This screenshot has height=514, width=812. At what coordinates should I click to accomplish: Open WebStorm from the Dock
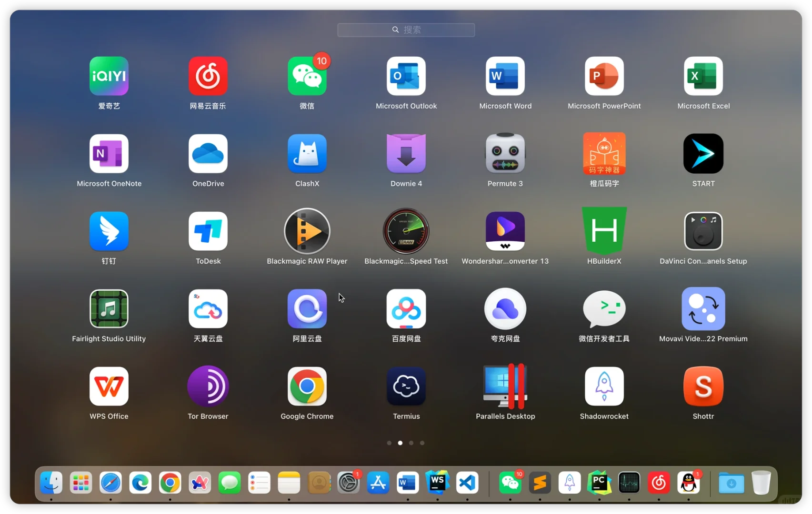click(x=438, y=483)
